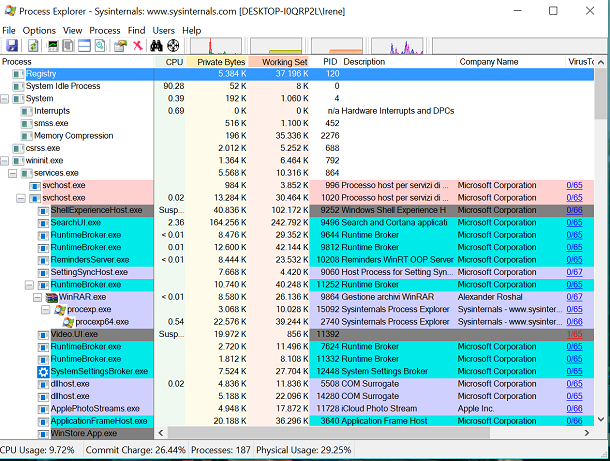Click the commit history graph in toolbar
The height and width of the screenshot is (461, 610).
276,46
